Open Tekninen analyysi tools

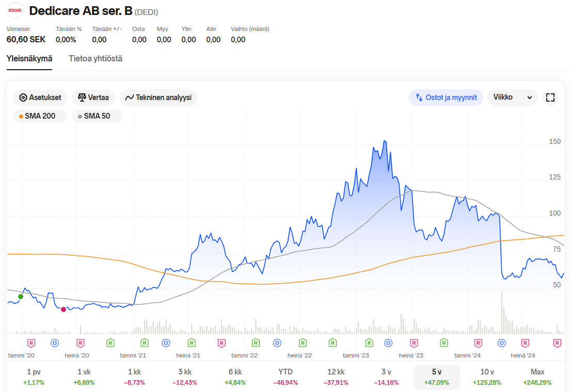(x=158, y=97)
